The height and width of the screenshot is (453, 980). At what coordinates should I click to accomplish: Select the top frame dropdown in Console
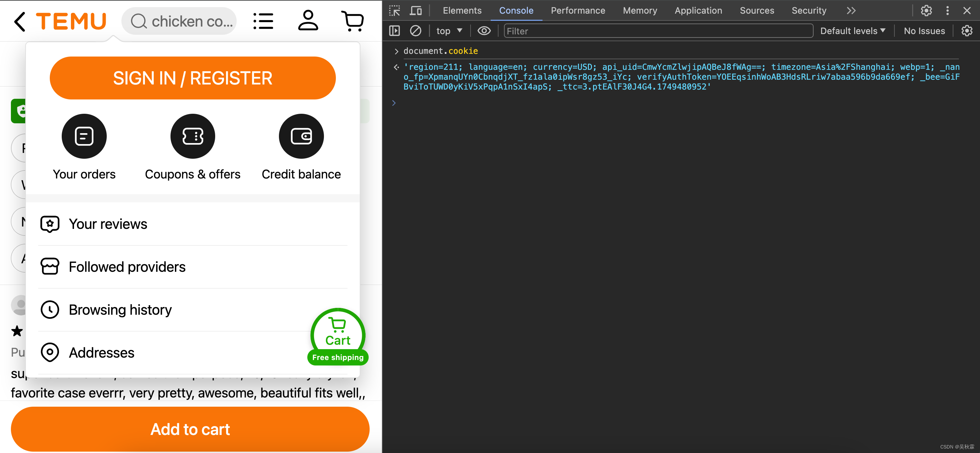tap(447, 30)
